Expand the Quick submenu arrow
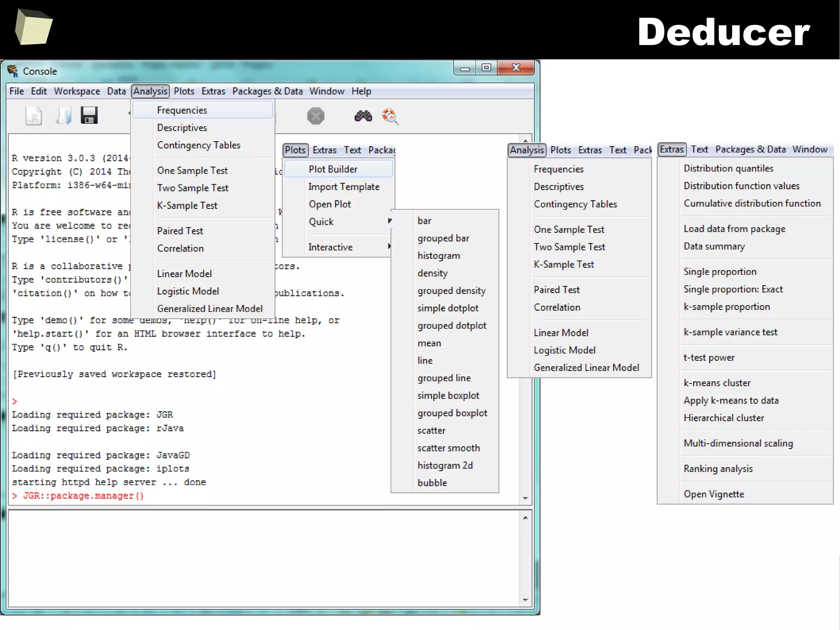This screenshot has width=840, height=630. click(390, 221)
